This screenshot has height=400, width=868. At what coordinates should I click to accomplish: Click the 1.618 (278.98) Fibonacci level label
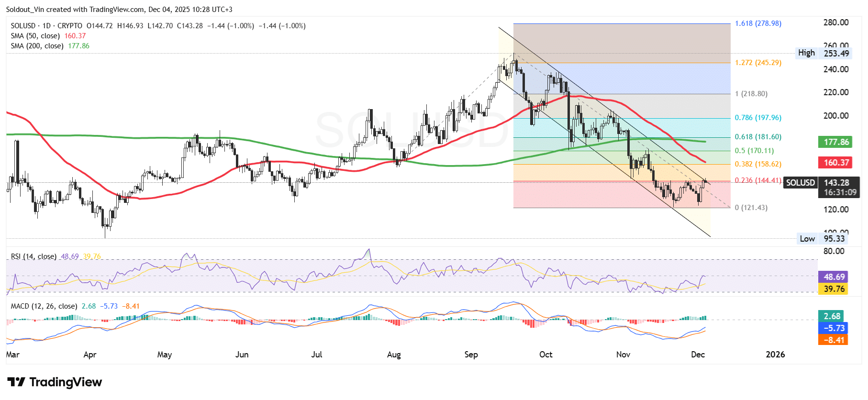click(x=758, y=23)
